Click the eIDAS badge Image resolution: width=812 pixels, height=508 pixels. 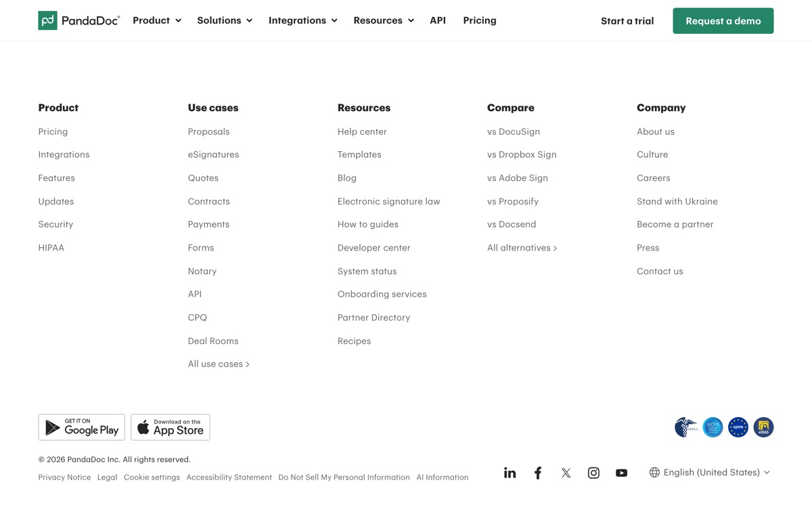[x=763, y=427]
